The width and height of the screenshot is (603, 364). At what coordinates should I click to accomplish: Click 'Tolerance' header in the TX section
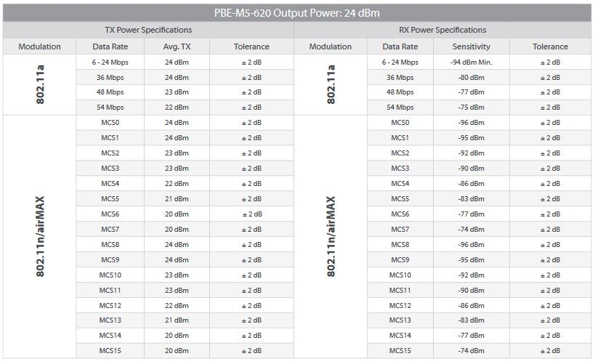(x=251, y=46)
